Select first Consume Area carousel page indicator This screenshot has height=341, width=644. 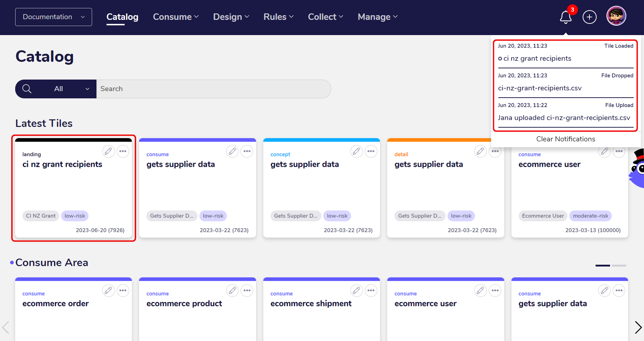603,265
